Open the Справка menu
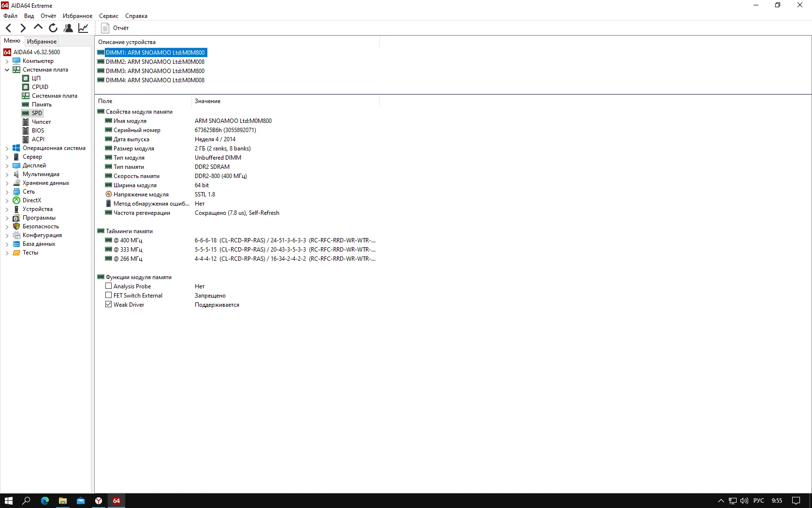 click(136, 16)
